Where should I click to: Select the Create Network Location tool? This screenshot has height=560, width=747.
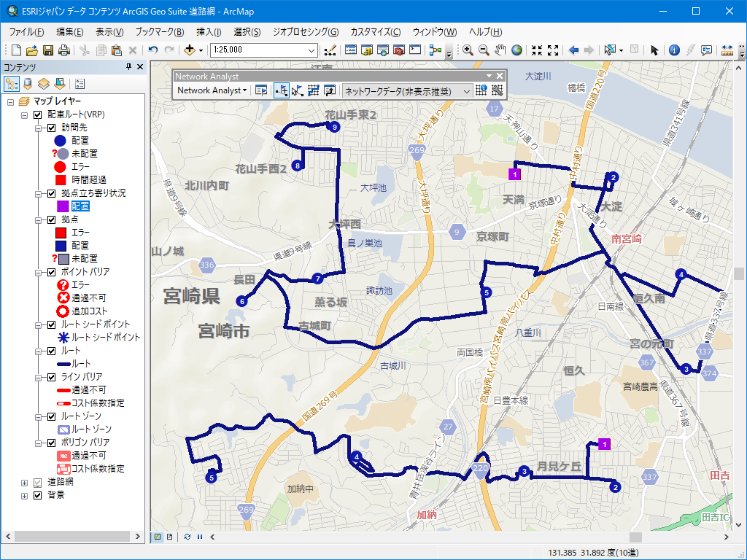(x=282, y=90)
